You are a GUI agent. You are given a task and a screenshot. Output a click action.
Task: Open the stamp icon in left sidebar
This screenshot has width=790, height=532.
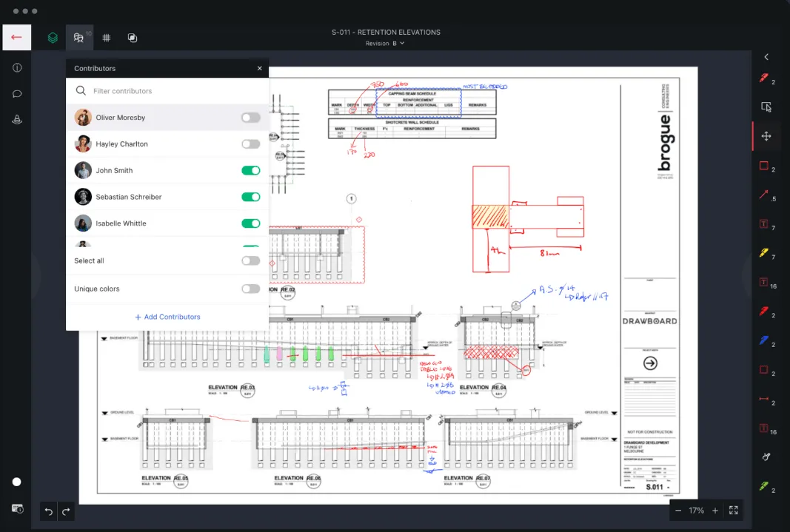[17, 119]
